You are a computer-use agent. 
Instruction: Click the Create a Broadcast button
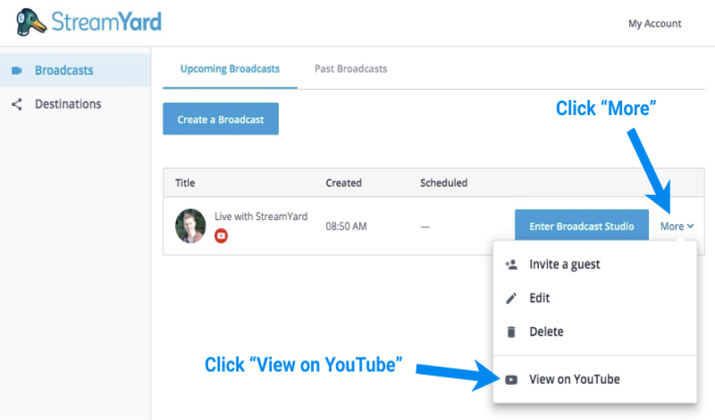[221, 119]
